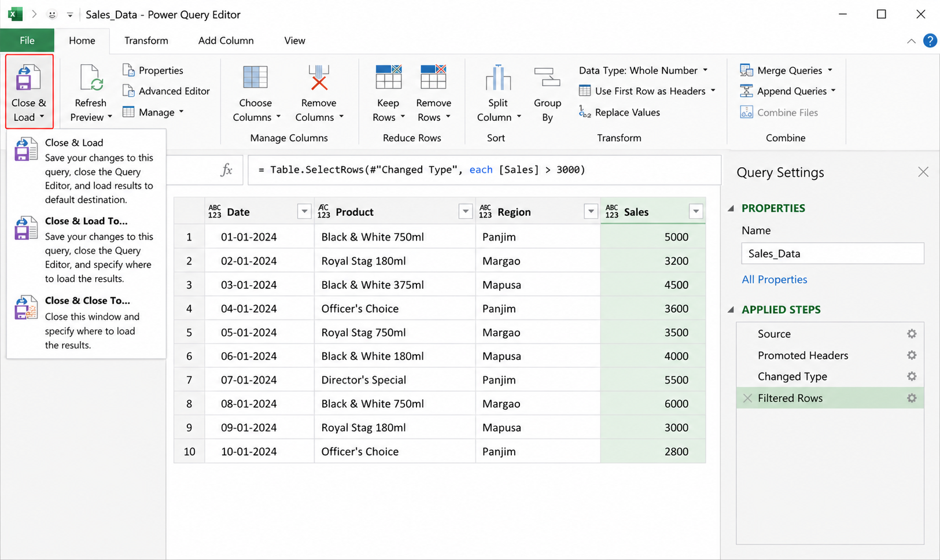This screenshot has height=560, width=940.
Task: Switch to the Home tab
Action: point(82,40)
